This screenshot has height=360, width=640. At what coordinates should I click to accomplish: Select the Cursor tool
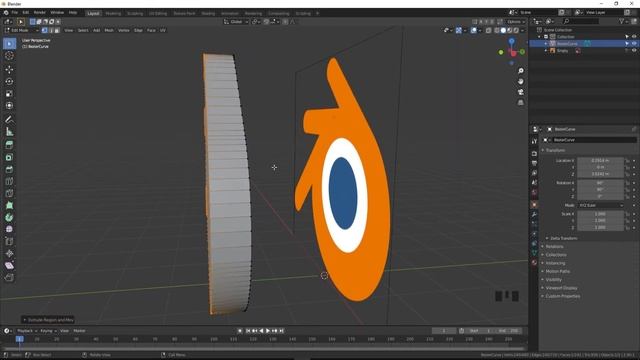(9, 56)
